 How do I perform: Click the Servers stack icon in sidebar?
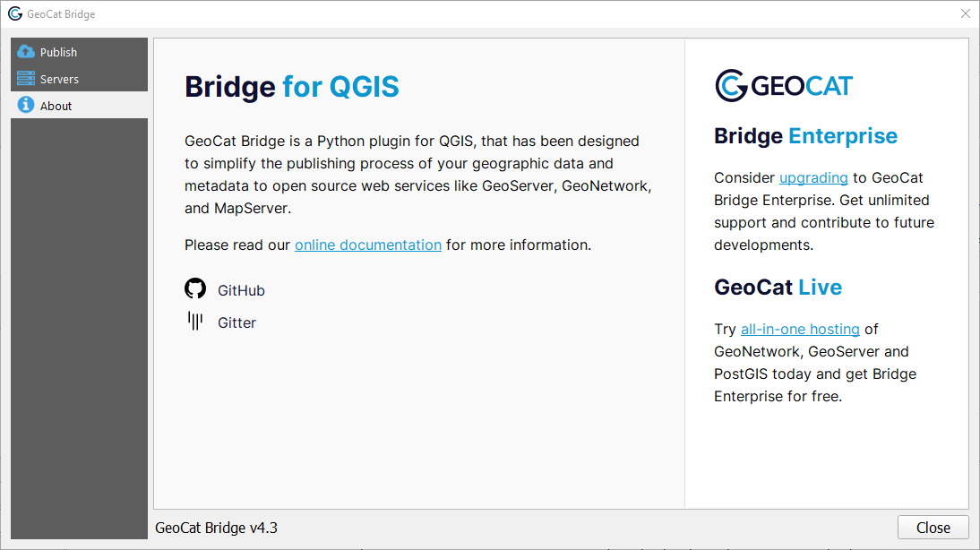pos(24,78)
